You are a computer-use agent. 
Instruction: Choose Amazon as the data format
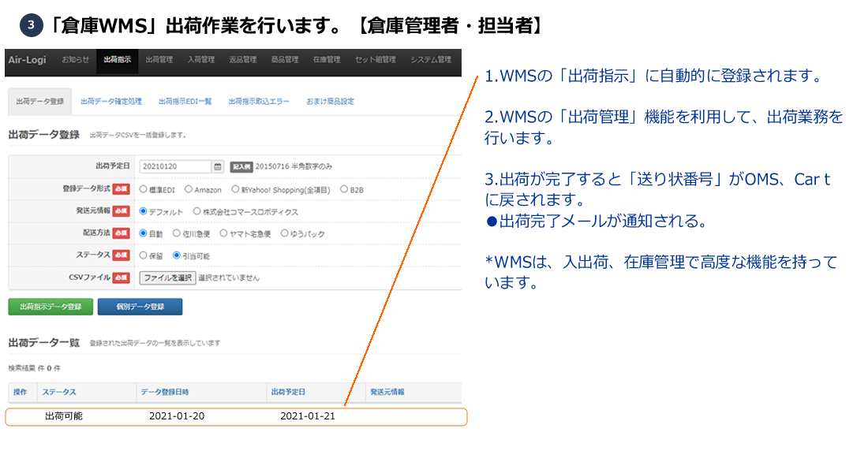189,189
